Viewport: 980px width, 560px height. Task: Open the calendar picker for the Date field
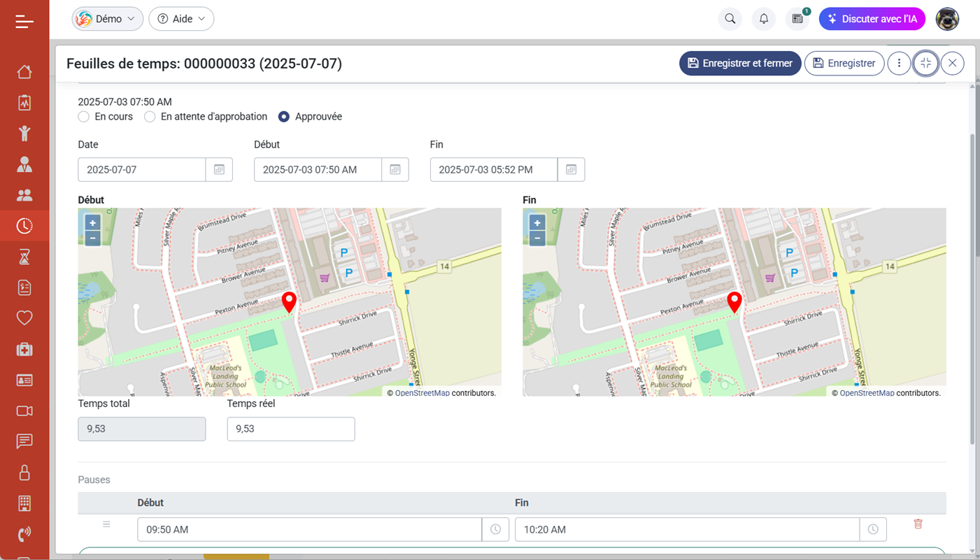tap(219, 170)
